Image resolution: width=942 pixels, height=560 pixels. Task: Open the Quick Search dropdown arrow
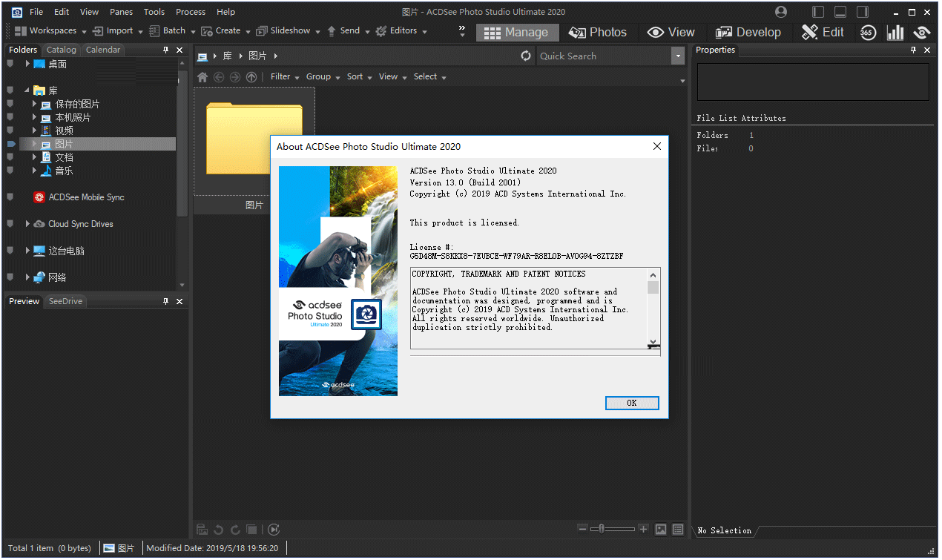point(677,56)
